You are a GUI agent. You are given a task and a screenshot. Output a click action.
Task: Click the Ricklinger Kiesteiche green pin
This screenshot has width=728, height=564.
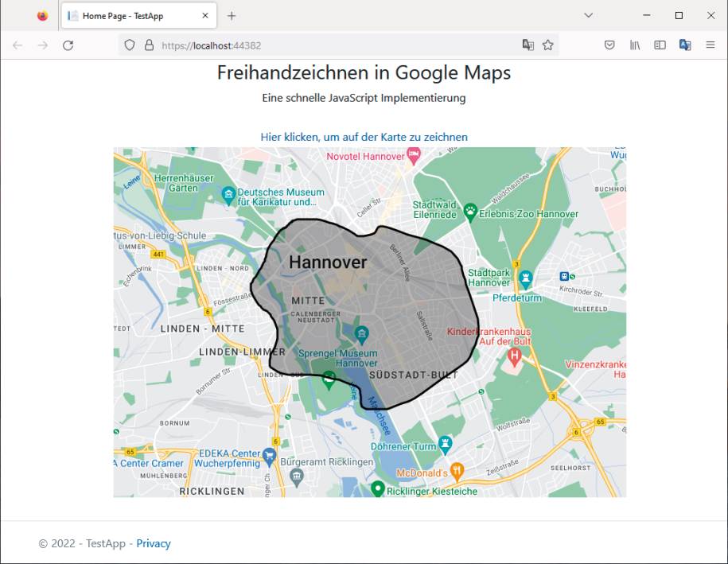click(x=378, y=488)
